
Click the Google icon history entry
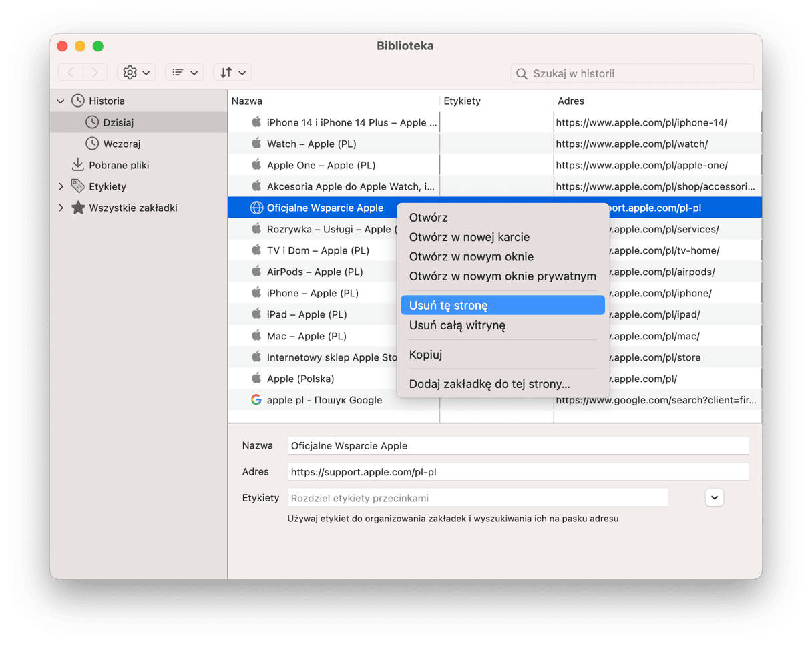point(256,400)
